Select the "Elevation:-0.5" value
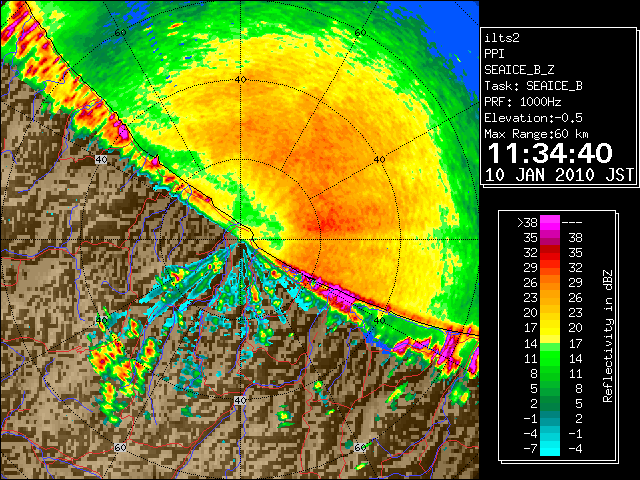 click(533, 118)
